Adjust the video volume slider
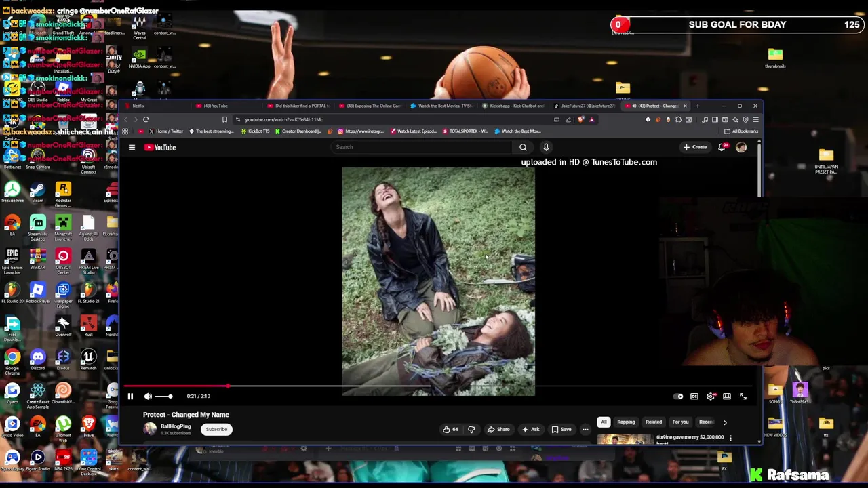 [x=163, y=396]
